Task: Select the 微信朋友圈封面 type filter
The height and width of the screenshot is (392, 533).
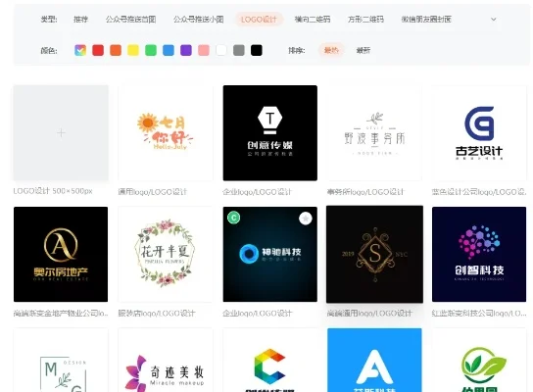Action: click(426, 20)
